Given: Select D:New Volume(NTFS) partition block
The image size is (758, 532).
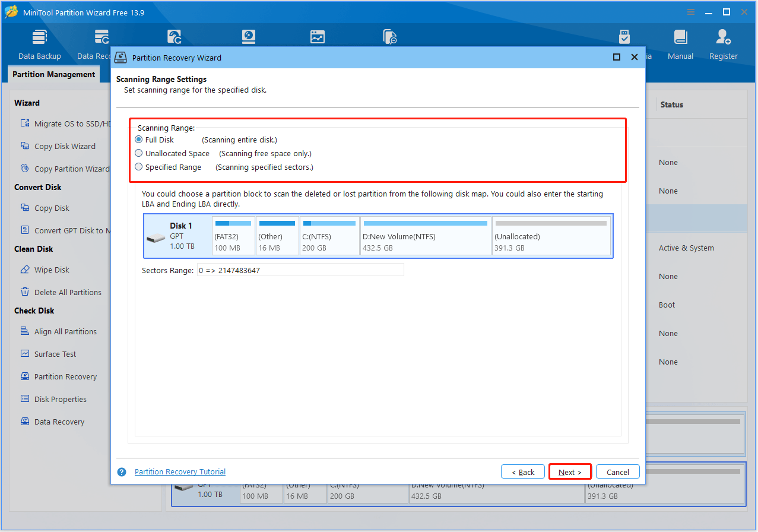Looking at the screenshot, I should 426,236.
